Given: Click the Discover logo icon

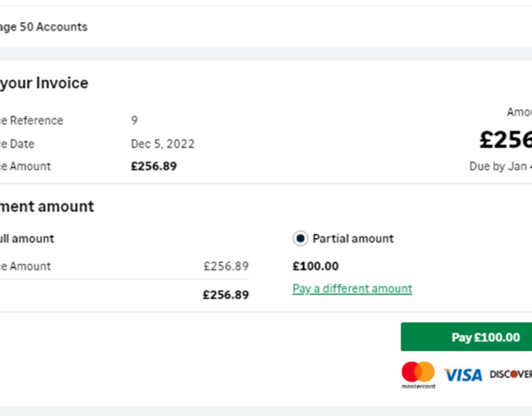Looking at the screenshot, I should [510, 374].
